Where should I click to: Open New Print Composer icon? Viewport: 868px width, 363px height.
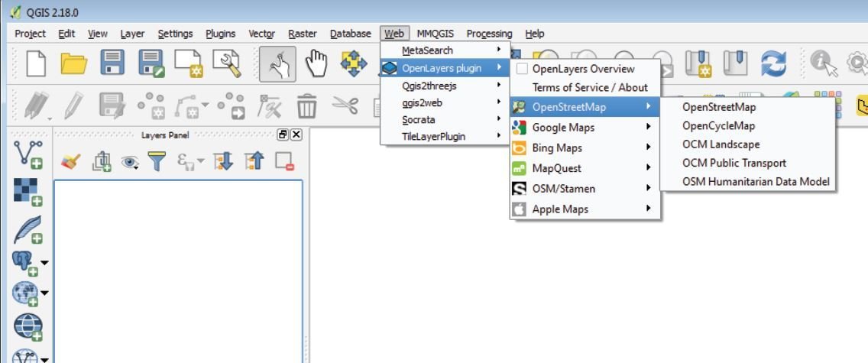pos(188,63)
